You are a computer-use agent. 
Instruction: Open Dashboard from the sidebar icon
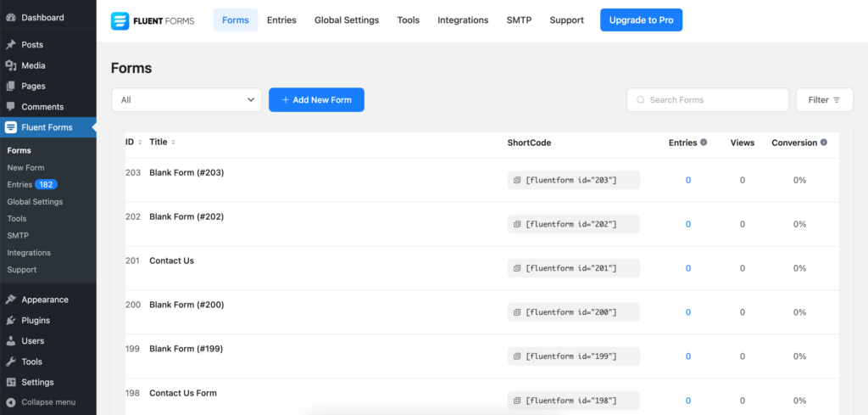10,18
